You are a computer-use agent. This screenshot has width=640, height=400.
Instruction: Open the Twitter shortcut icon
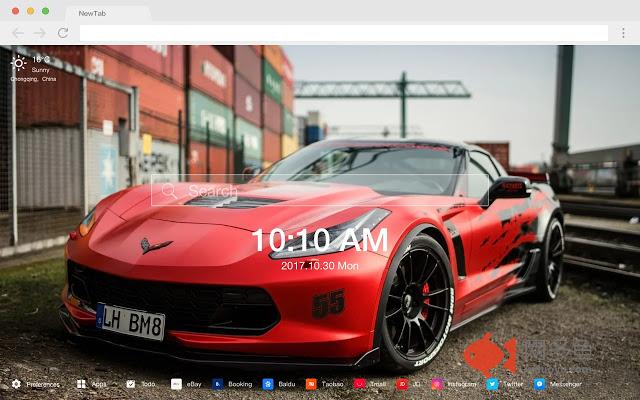[492, 384]
